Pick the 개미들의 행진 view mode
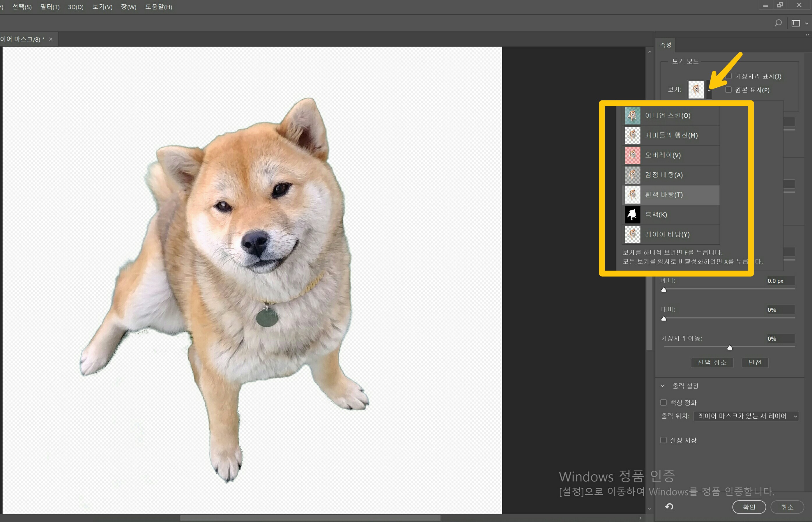This screenshot has height=522, width=812. point(671,135)
